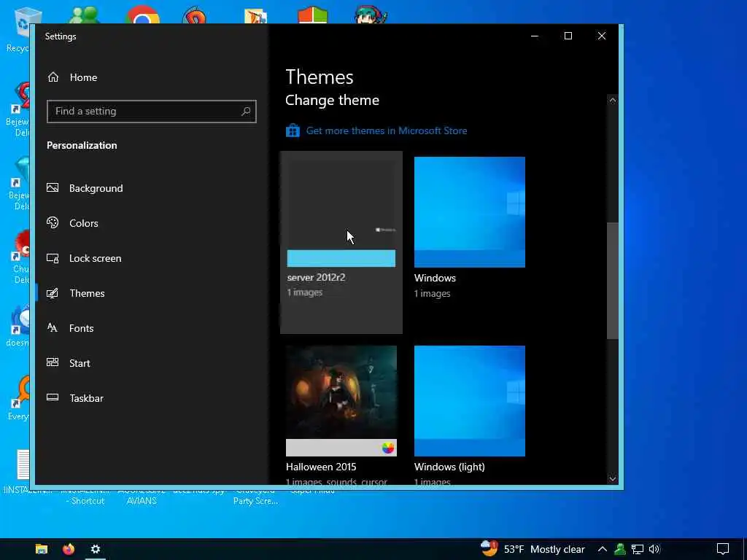
Task: Click the Taskbar icon in sidebar
Action: tap(53, 397)
